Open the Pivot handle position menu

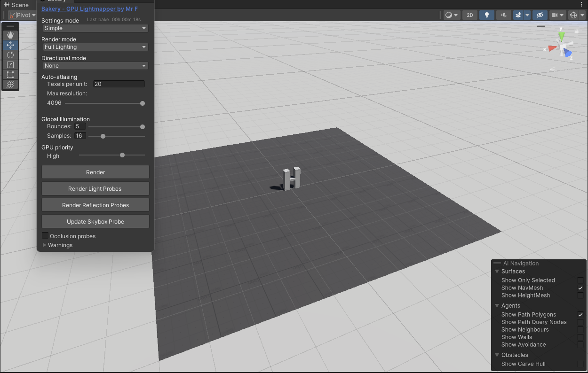pyautogui.click(x=23, y=15)
